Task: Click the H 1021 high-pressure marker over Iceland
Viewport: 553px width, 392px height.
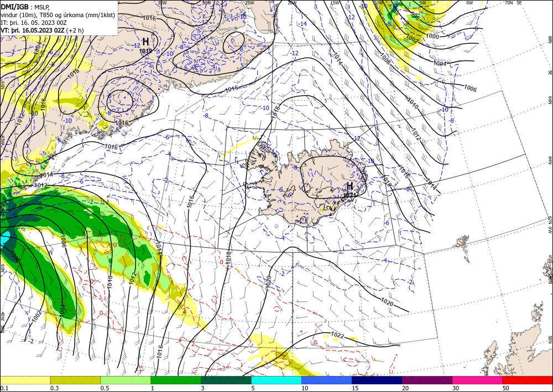Action: 350,189
